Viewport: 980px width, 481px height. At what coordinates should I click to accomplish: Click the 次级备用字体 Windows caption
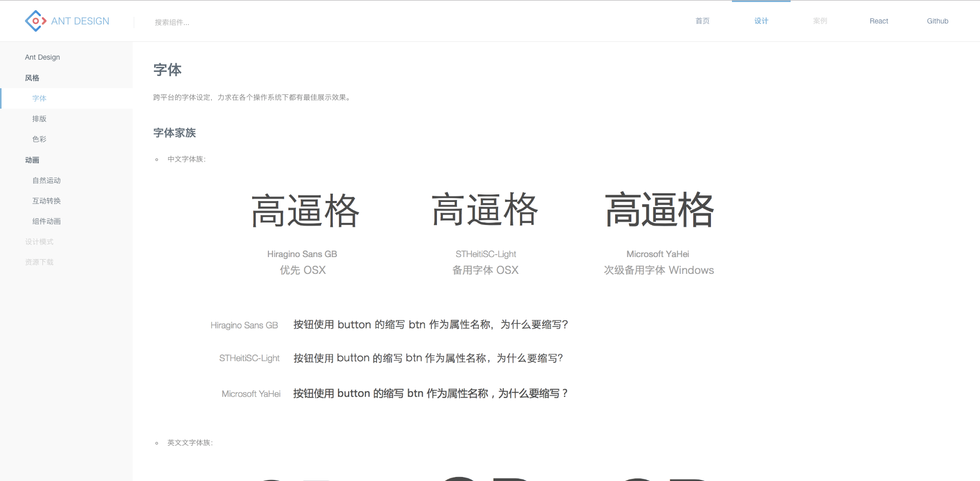(659, 270)
